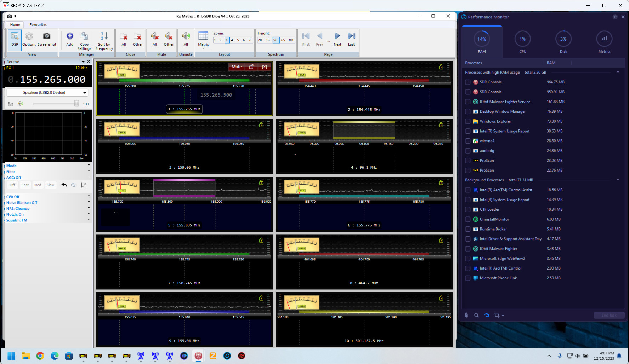The image size is (629, 364).
Task: Check the SDR Console process checkbox
Action: pos(468,82)
